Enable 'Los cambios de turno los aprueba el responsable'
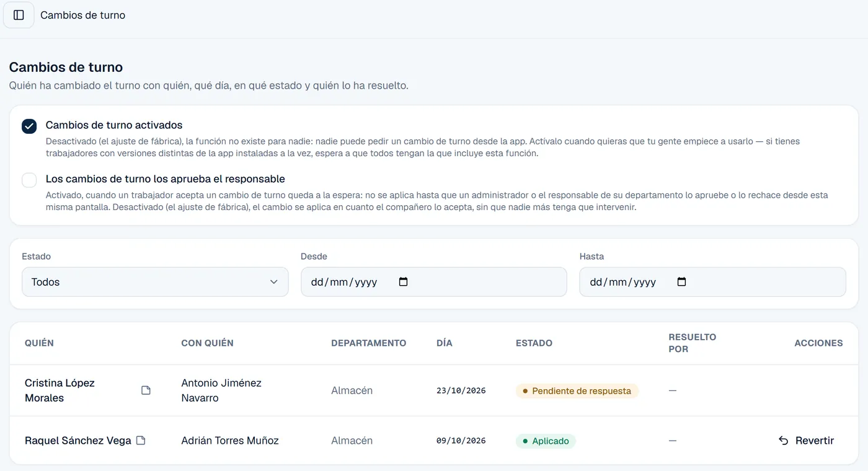Viewport: 868px width, 471px height. (x=29, y=180)
